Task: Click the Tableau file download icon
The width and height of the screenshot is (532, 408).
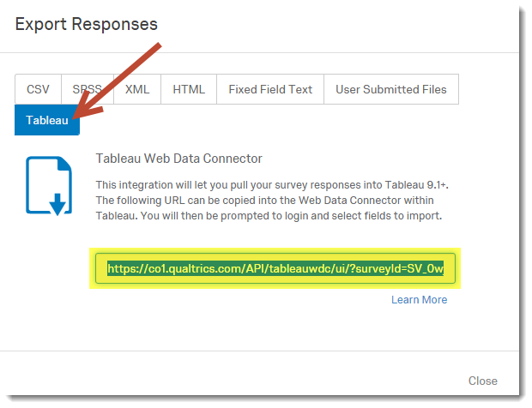Action: (x=48, y=183)
